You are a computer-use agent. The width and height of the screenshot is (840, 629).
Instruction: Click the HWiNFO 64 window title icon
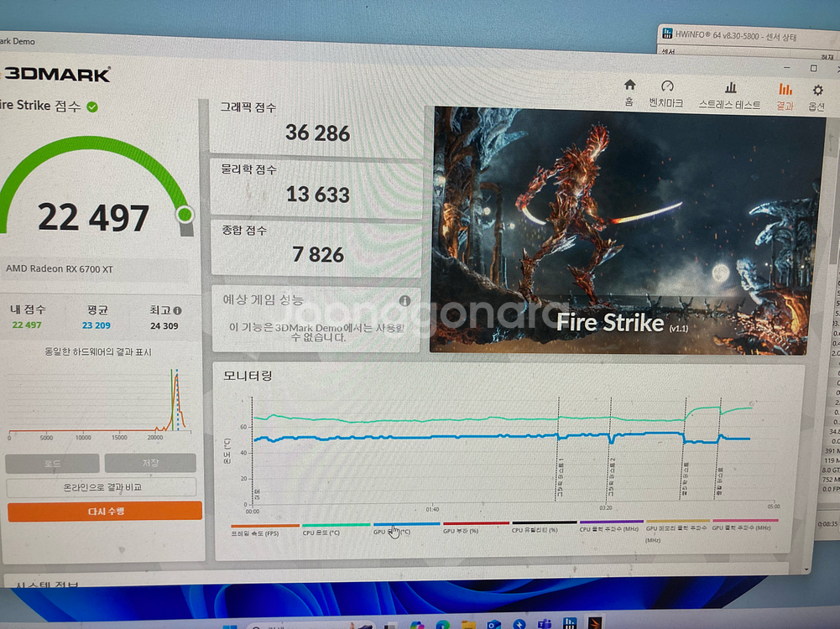pyautogui.click(x=667, y=34)
